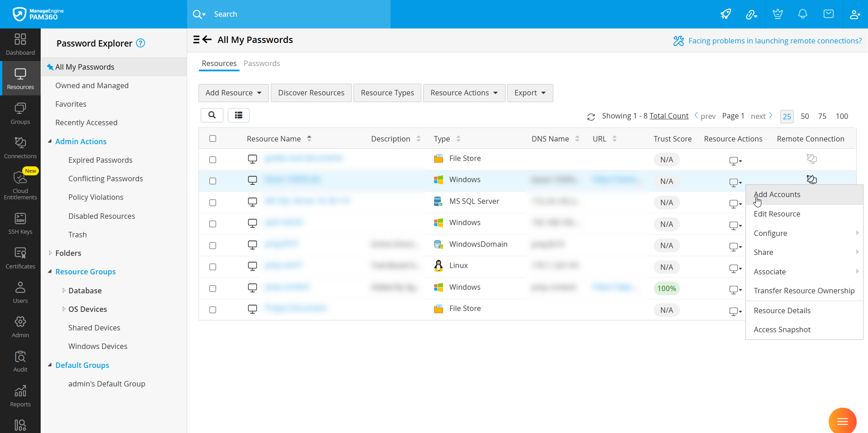Go to SSH Keys in sidebar
Viewport: 868px width, 433px height.
pos(20,223)
